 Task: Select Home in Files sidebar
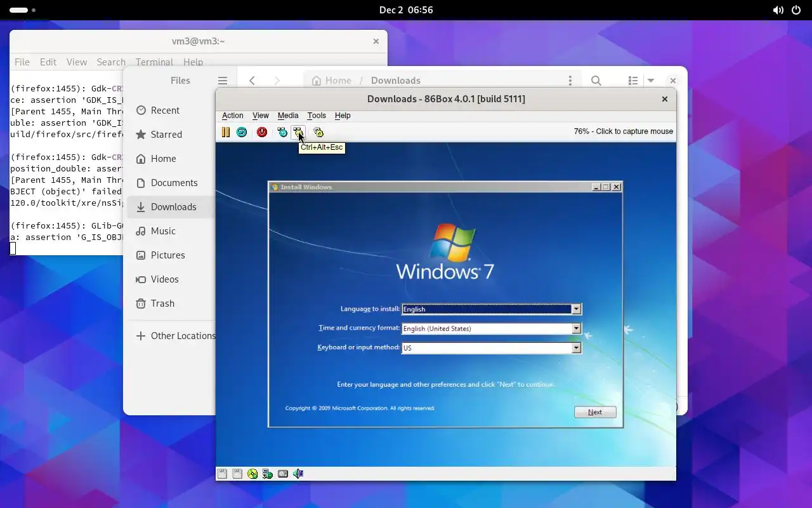point(171,159)
